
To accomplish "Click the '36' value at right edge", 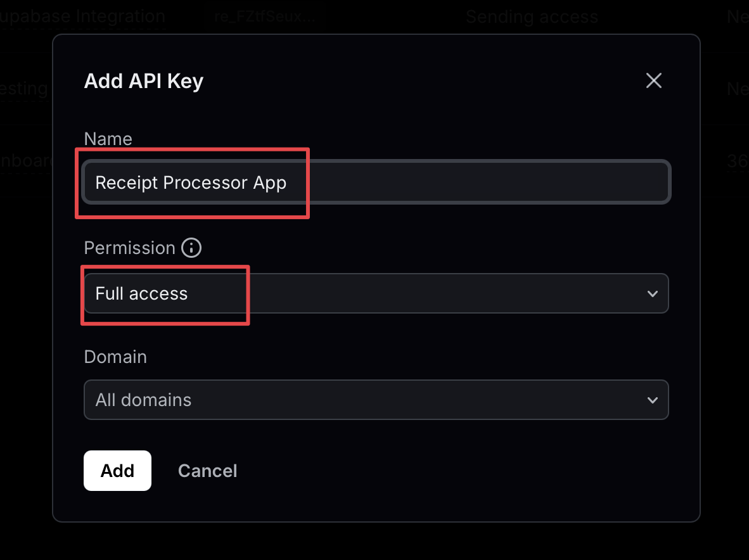I will tap(738, 161).
